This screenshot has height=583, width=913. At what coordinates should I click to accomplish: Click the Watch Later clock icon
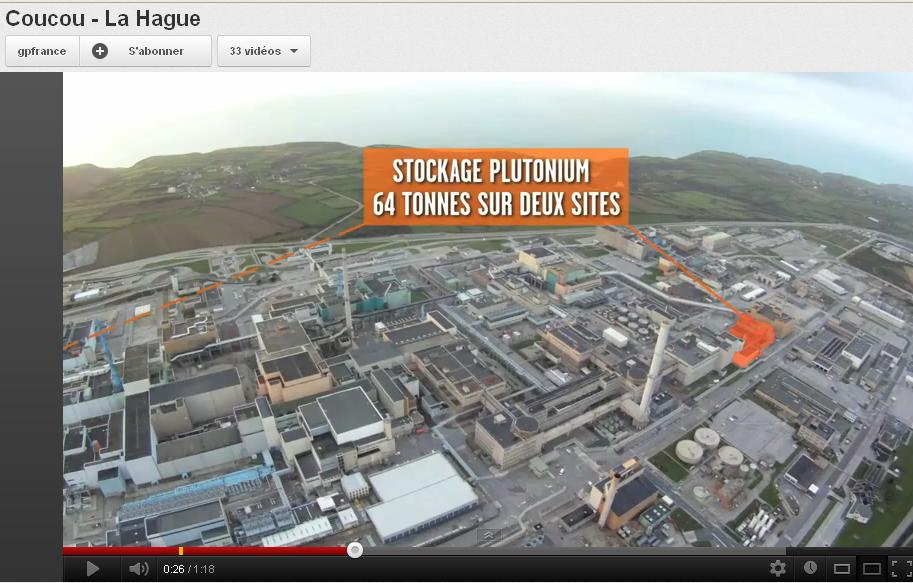click(x=809, y=568)
